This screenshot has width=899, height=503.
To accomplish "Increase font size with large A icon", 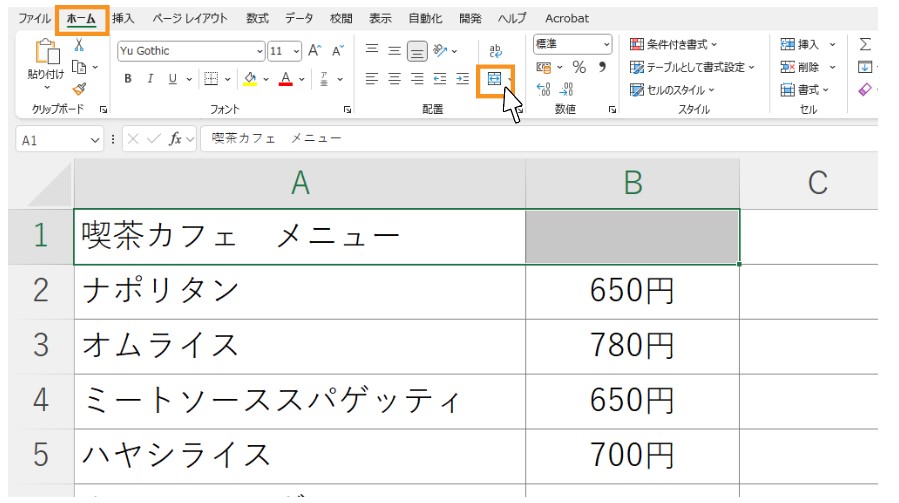I will coord(315,50).
